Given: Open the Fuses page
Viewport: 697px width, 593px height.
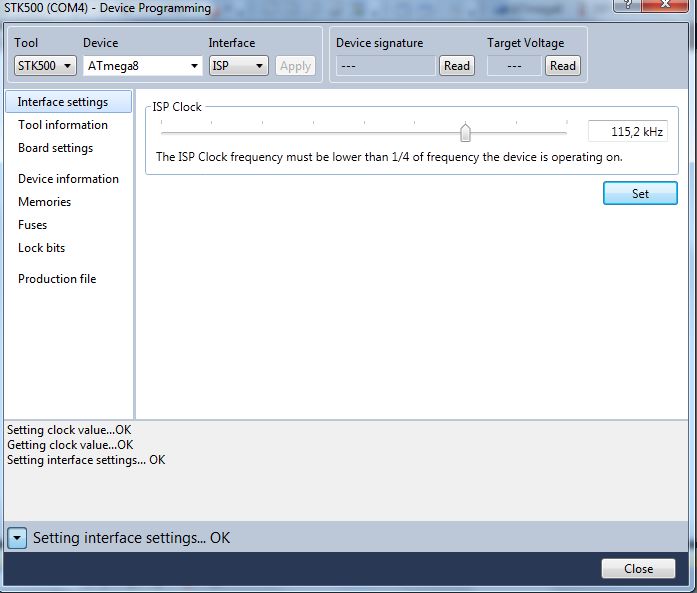Looking at the screenshot, I should [32, 225].
